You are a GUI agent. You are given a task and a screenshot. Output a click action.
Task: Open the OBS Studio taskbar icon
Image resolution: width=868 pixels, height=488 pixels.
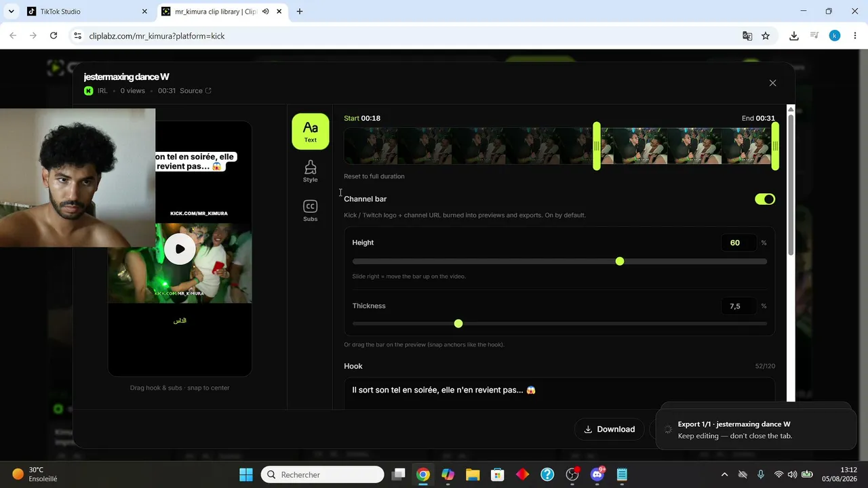click(572, 474)
